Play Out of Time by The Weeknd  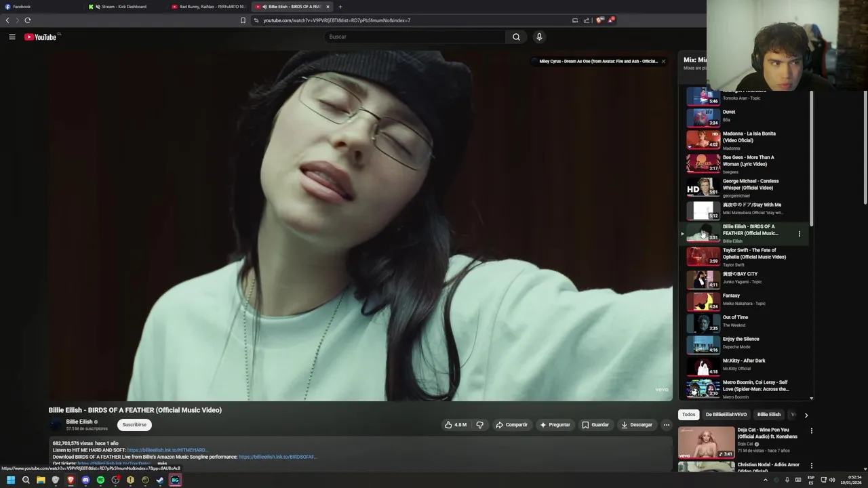point(745,322)
